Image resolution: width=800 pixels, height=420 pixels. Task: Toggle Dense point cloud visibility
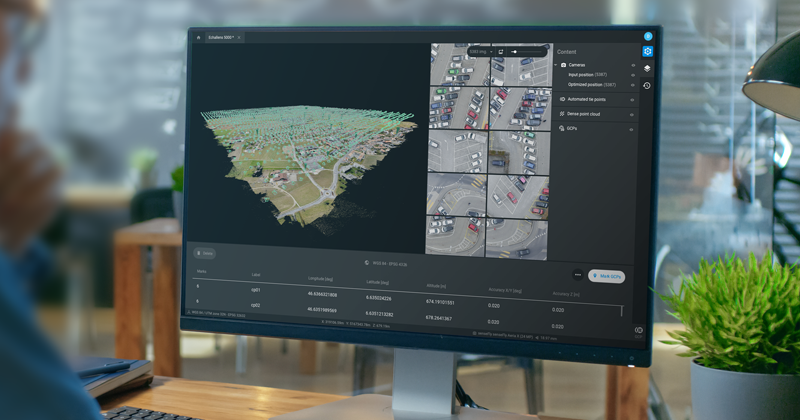point(633,115)
